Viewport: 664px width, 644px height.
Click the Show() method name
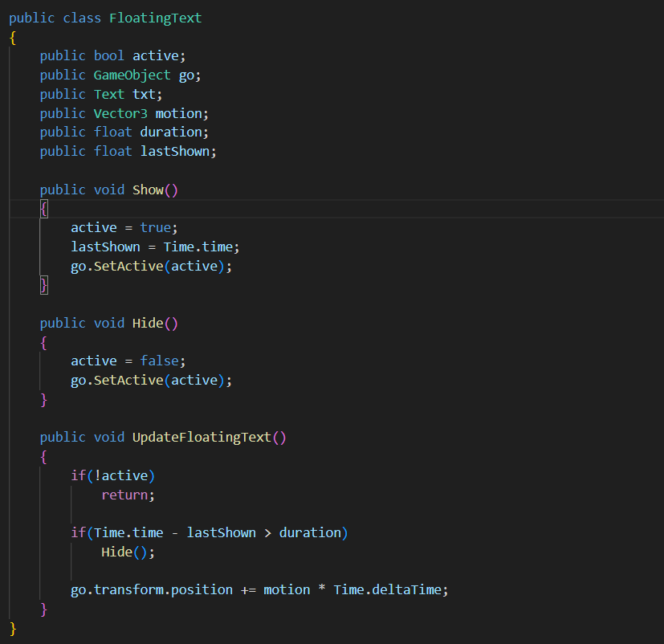[x=155, y=190]
